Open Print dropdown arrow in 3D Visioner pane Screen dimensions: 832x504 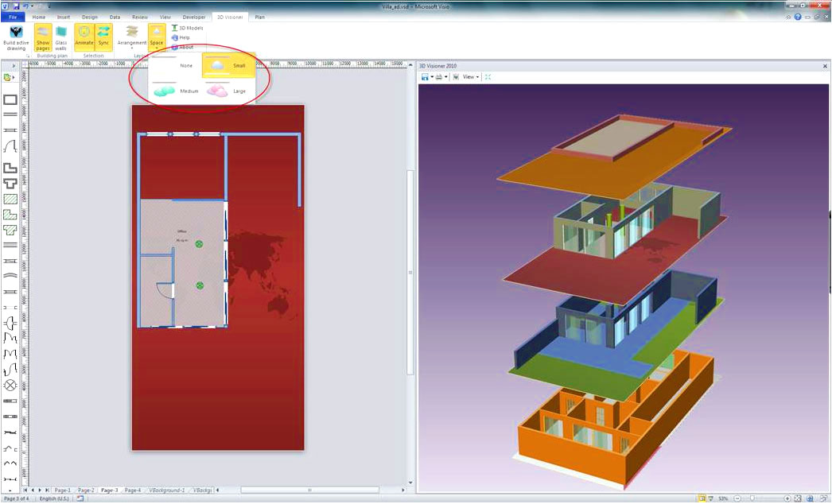tap(445, 77)
